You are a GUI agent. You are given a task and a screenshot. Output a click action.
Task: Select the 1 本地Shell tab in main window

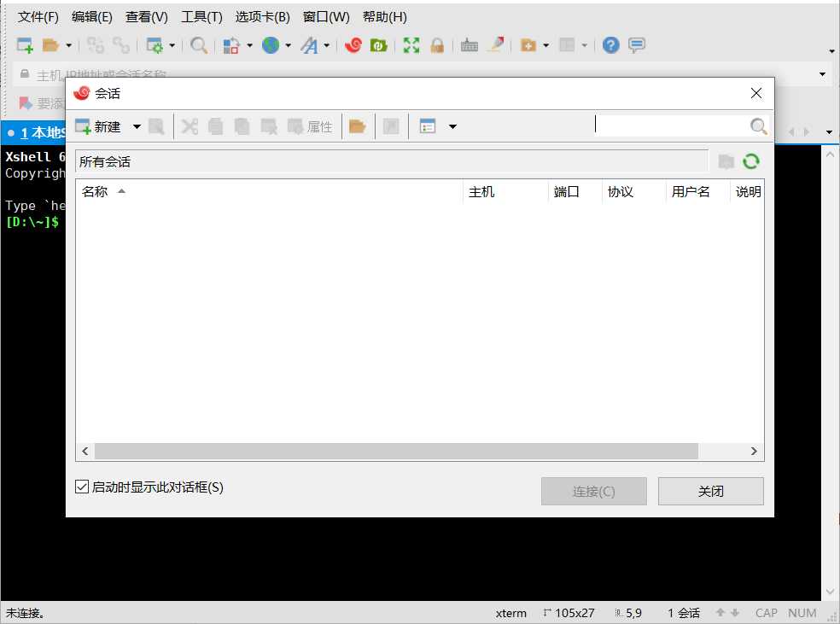pyautogui.click(x=34, y=132)
